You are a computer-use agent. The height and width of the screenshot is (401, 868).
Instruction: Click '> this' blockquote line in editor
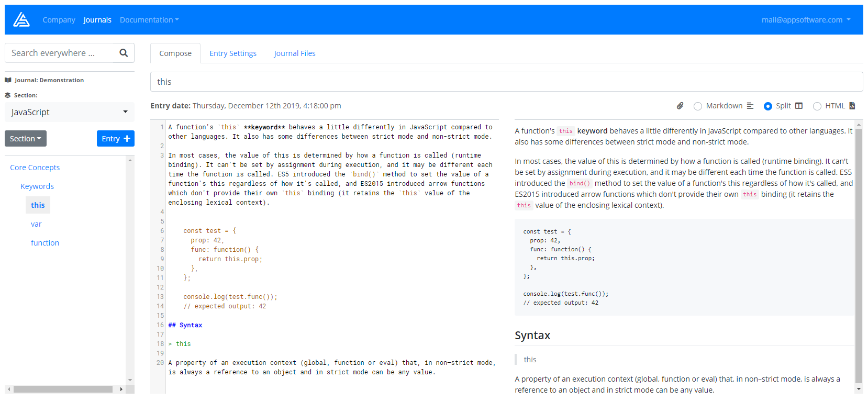pos(180,344)
